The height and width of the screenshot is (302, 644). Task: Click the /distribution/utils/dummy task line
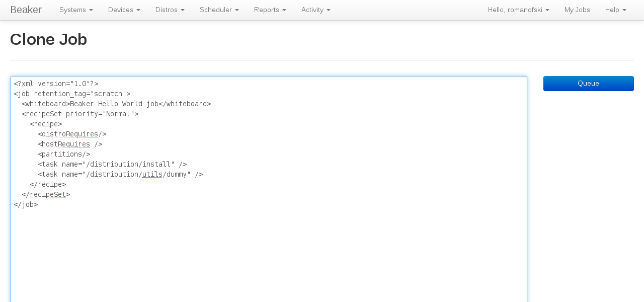[x=121, y=174]
